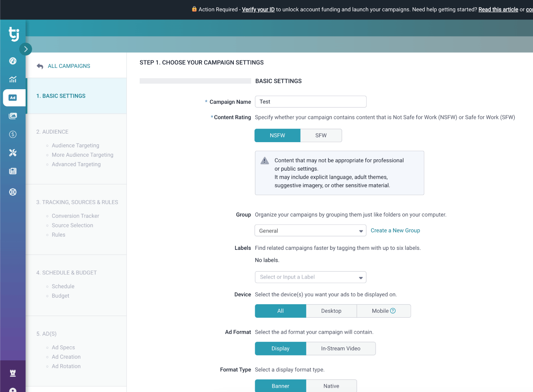Go to 5. Ad(s) step
533x392 pixels.
pos(47,334)
